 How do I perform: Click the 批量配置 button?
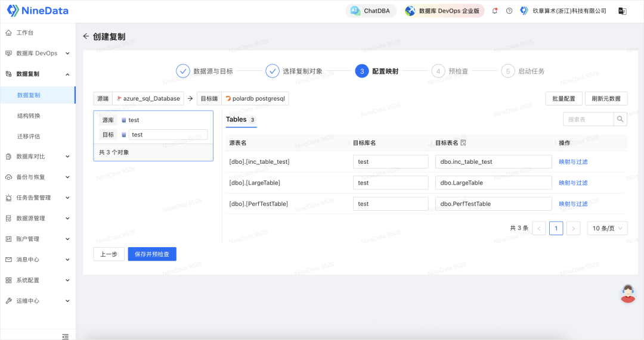click(563, 99)
